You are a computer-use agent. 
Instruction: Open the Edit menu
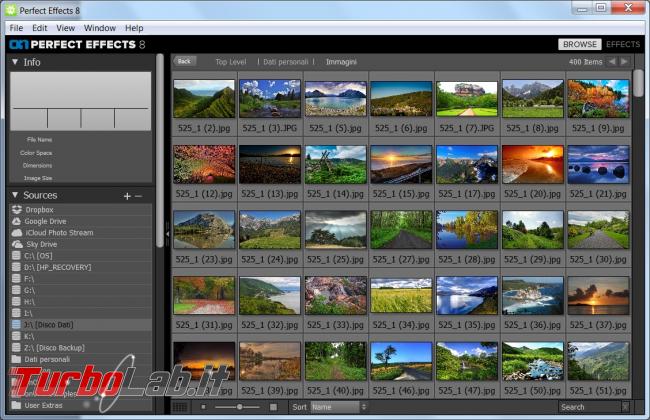click(39, 28)
